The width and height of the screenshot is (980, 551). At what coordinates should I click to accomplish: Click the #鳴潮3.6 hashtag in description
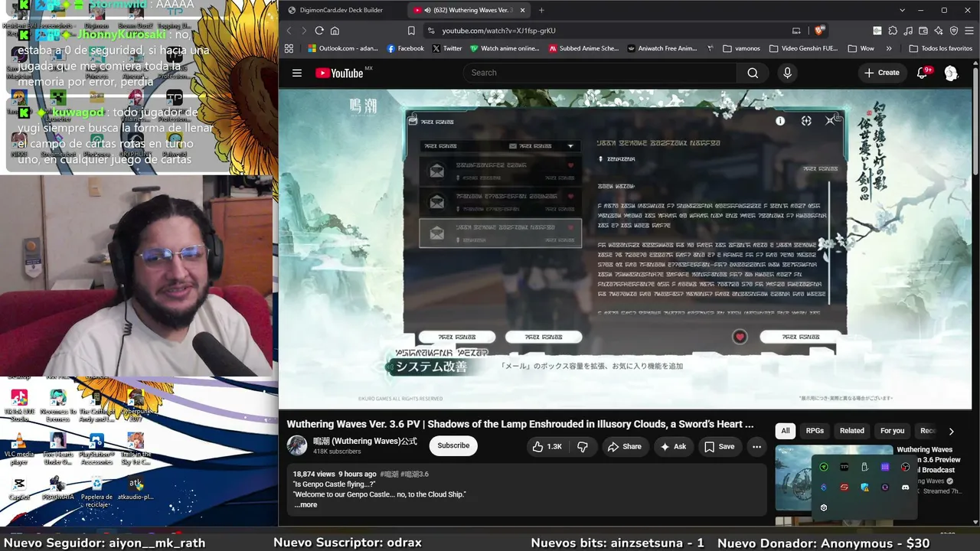coord(414,474)
